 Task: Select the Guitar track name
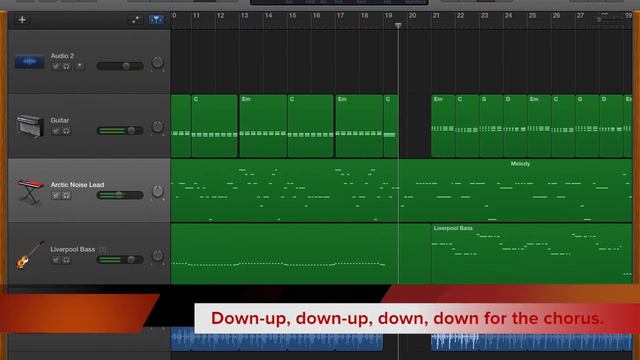pos(60,120)
